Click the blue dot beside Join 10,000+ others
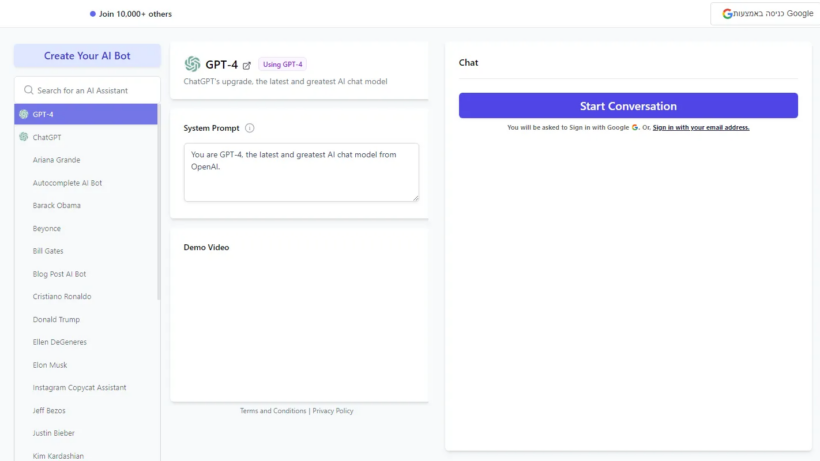Viewport: 820px width, 461px height. [93, 14]
